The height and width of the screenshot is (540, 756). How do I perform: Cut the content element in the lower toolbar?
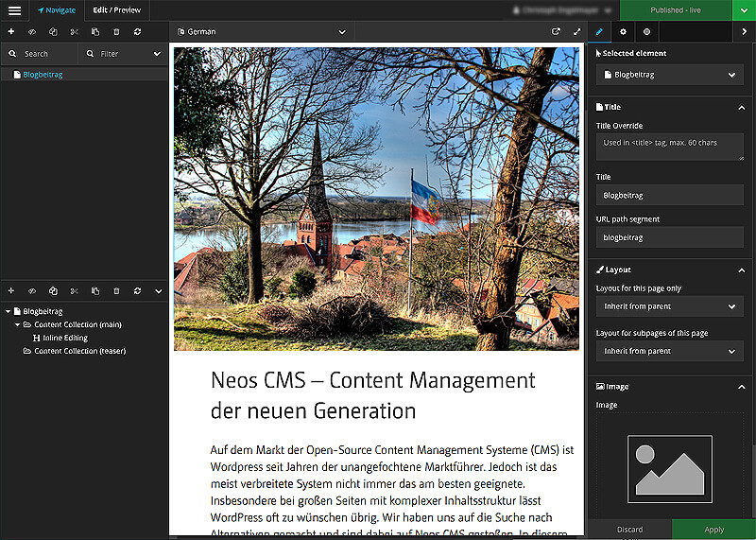(x=75, y=291)
